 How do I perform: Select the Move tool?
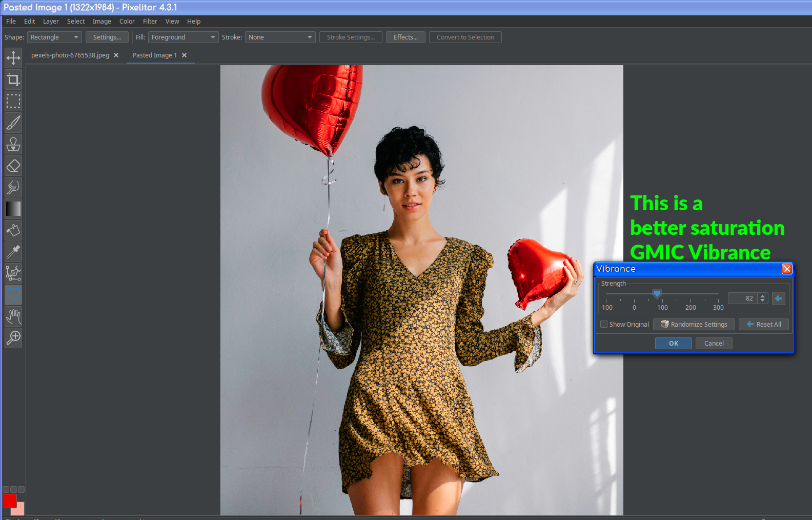click(x=13, y=58)
